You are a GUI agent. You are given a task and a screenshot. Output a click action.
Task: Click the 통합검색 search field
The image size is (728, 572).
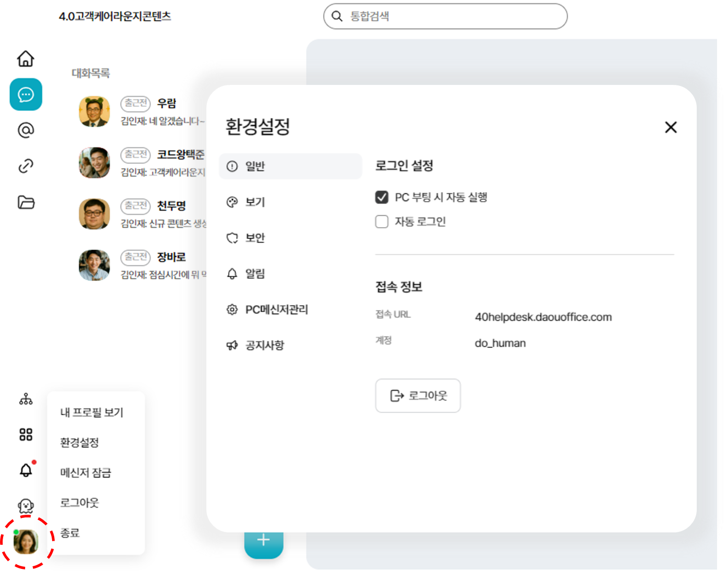click(x=453, y=16)
